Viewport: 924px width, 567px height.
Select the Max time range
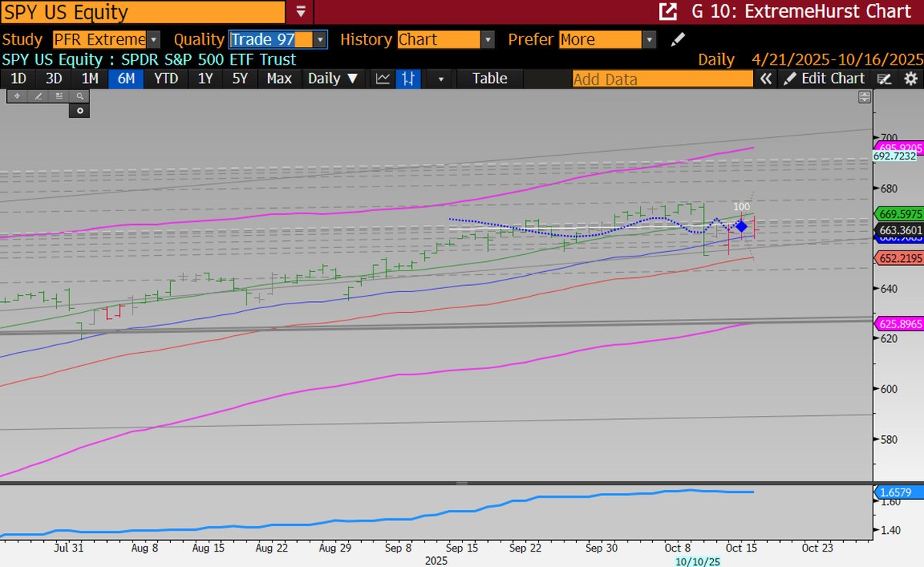pos(279,78)
